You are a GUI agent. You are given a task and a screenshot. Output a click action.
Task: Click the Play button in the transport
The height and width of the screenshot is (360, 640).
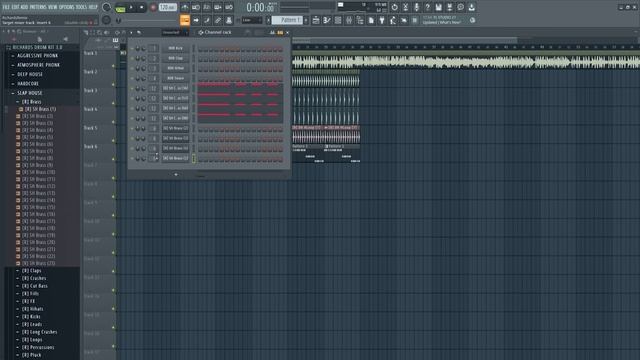click(x=131, y=7)
